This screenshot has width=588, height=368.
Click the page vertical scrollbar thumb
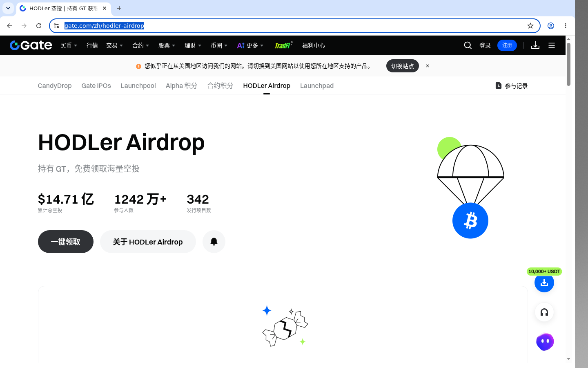pos(568,64)
